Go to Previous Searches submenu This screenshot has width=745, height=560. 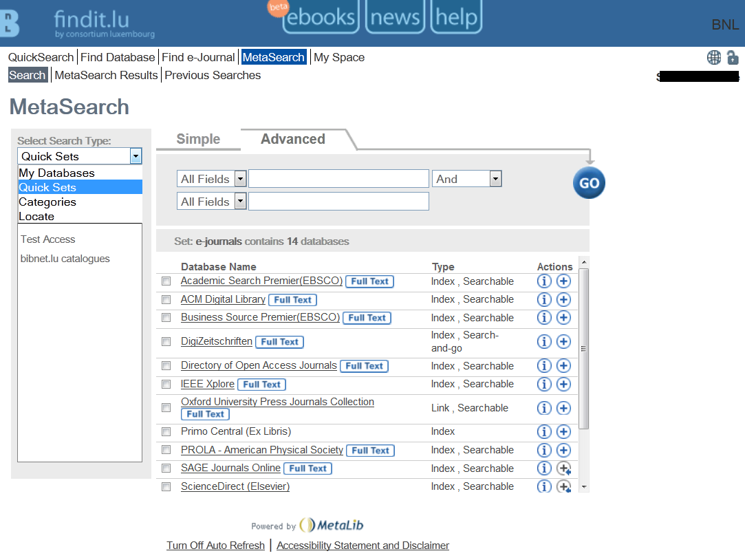[x=213, y=76]
